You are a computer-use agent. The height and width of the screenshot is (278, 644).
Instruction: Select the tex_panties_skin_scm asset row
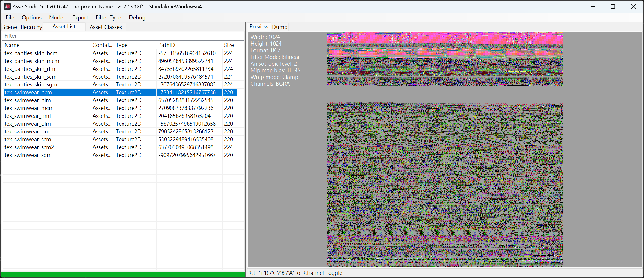(x=120, y=77)
